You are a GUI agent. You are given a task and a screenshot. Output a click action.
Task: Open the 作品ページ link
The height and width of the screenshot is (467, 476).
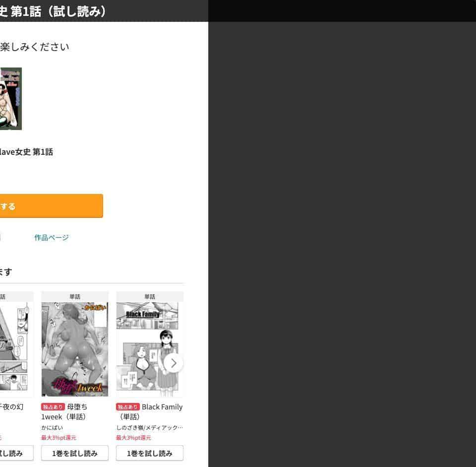(x=52, y=238)
